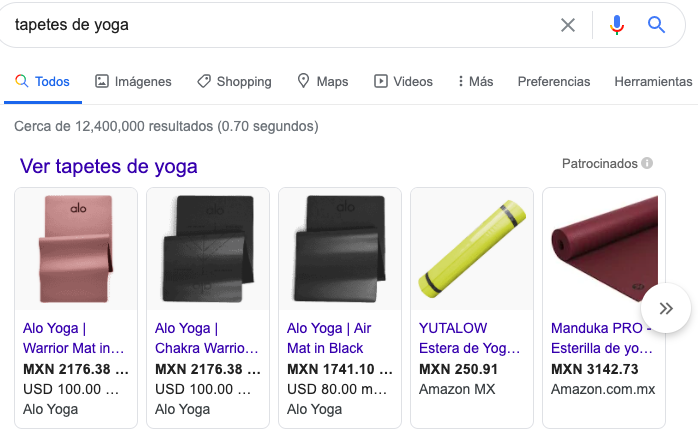
Task: Click into the search text field
Action: (280, 25)
